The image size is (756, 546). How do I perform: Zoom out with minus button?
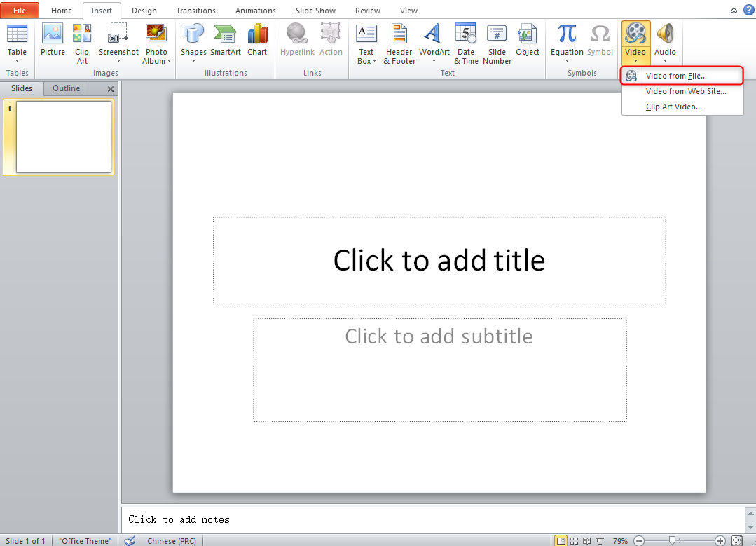[x=639, y=540]
